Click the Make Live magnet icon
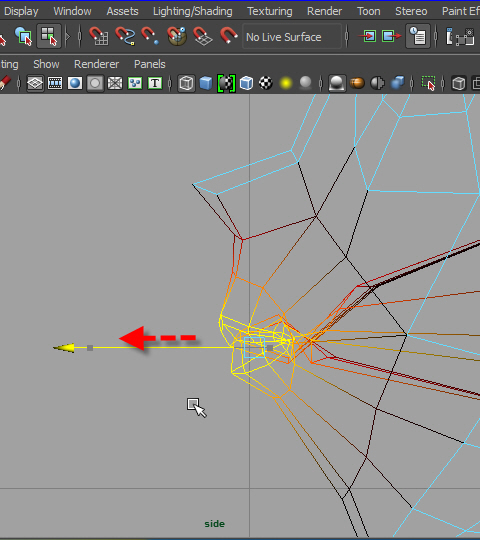This screenshot has height=540, width=480. pos(228,36)
